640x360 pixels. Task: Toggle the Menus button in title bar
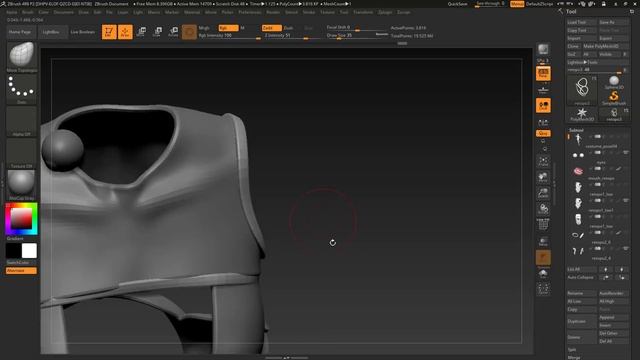[517, 4]
